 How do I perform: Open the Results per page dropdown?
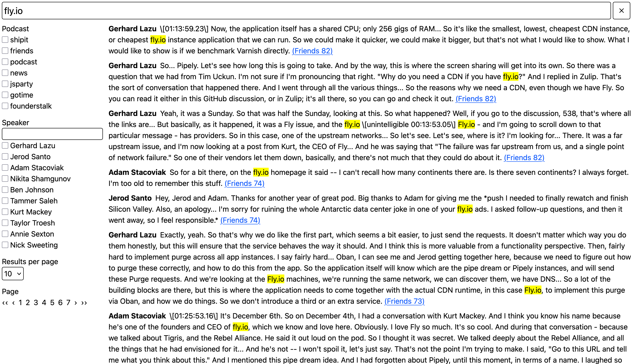coord(13,274)
